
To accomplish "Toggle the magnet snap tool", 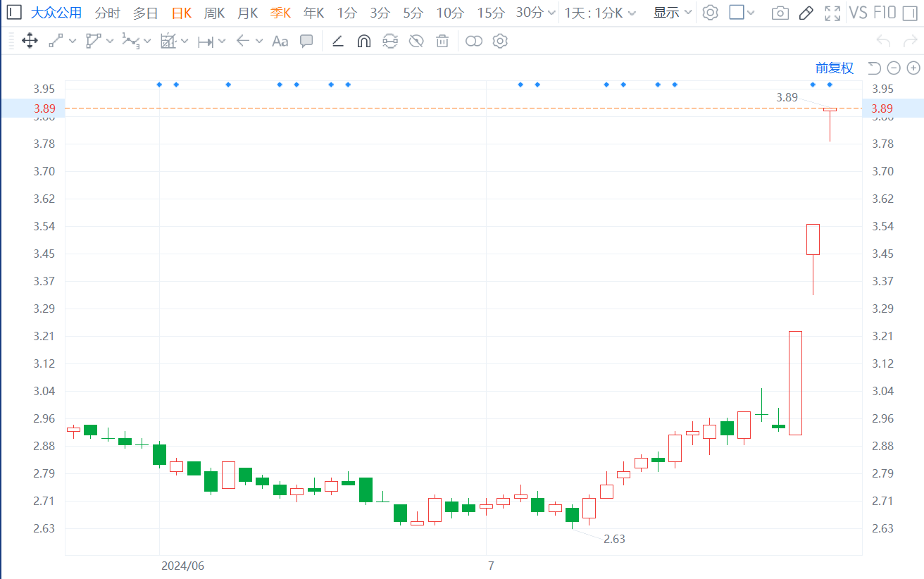I will point(363,41).
